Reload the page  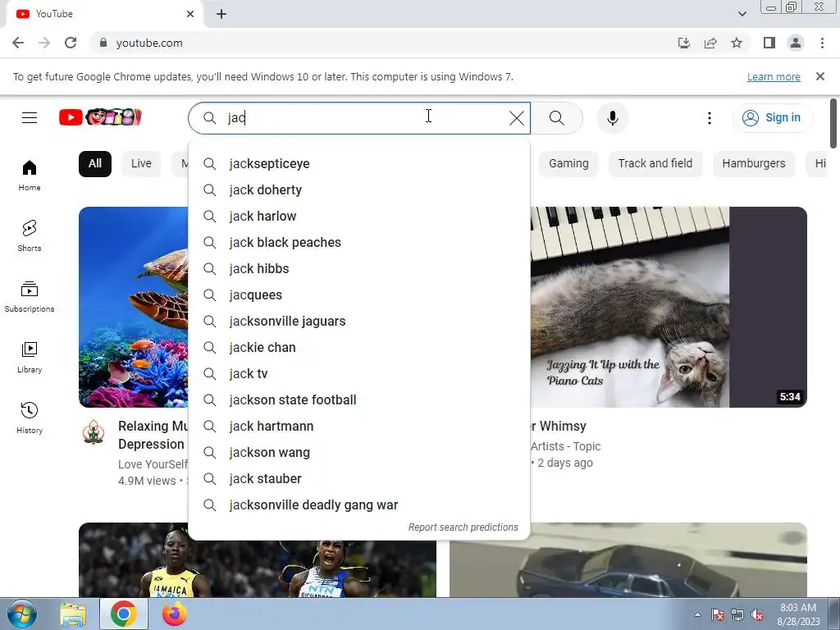[71, 43]
